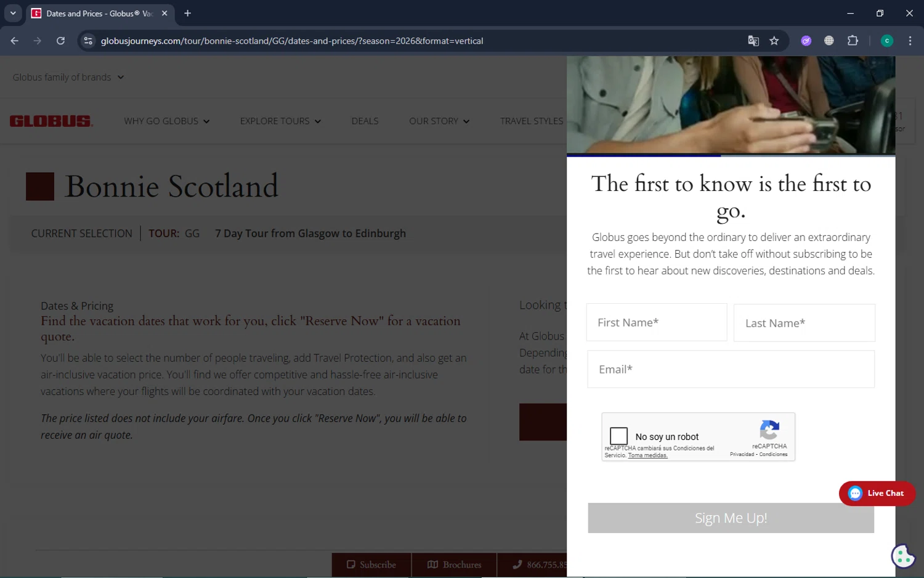Click the address bar URL
The image size is (924, 578).
pyautogui.click(x=292, y=41)
